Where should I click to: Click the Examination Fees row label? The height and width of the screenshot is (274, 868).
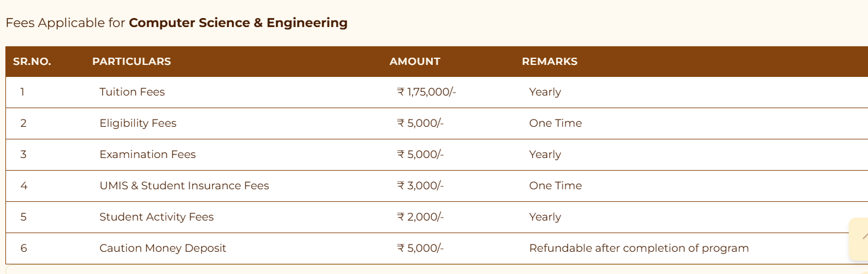pos(148,154)
